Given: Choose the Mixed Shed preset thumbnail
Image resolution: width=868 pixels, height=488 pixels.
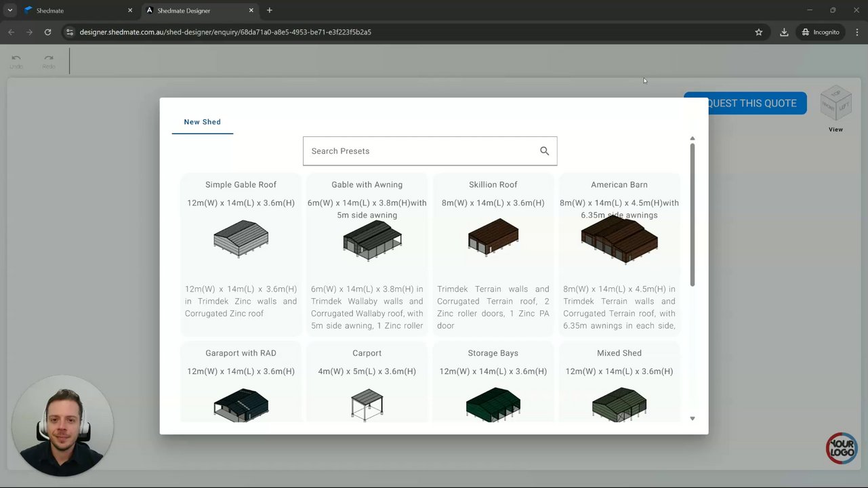Looking at the screenshot, I should 619,405.
